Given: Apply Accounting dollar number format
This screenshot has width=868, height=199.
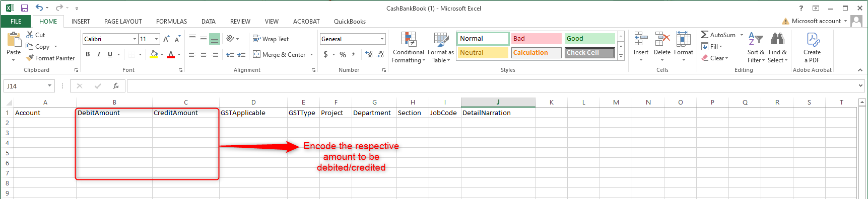Looking at the screenshot, I should [326, 54].
